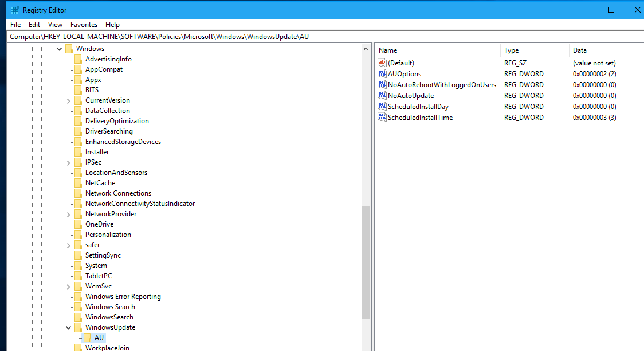Collapse the WindowsUpdate tree node
This screenshot has height=351, width=644.
coord(69,327)
